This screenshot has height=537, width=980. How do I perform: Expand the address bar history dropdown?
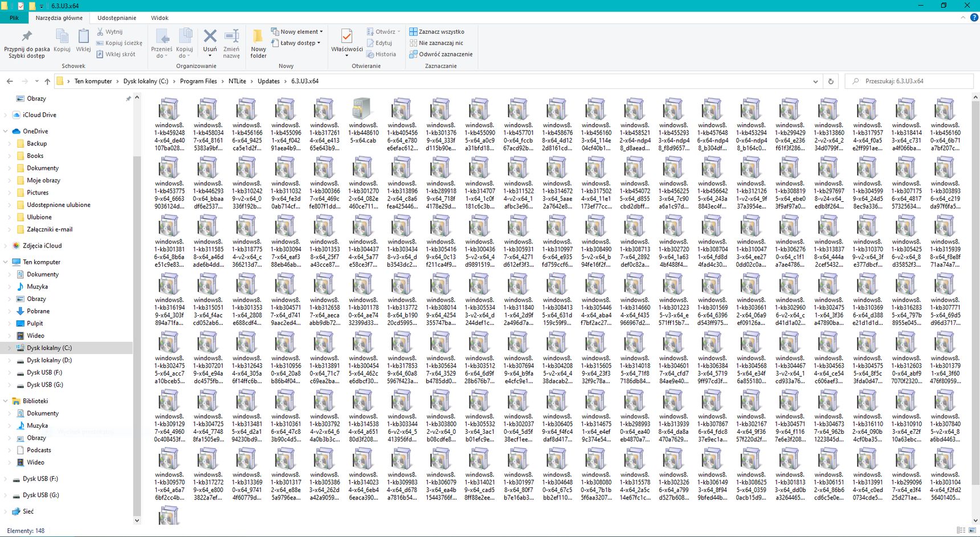point(816,82)
